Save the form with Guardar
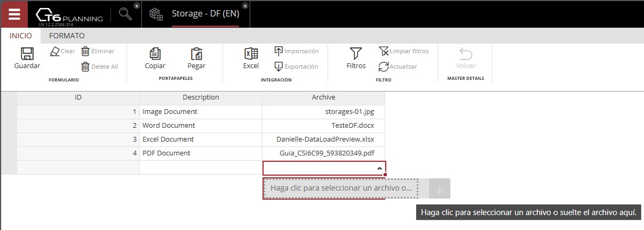 27,59
